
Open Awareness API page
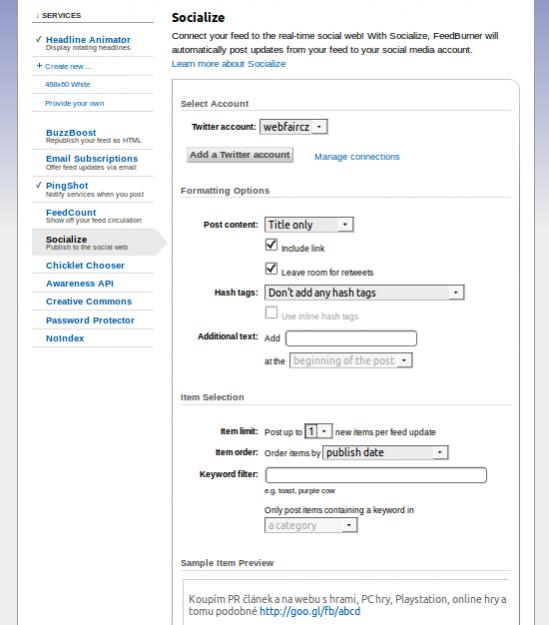pyautogui.click(x=80, y=283)
